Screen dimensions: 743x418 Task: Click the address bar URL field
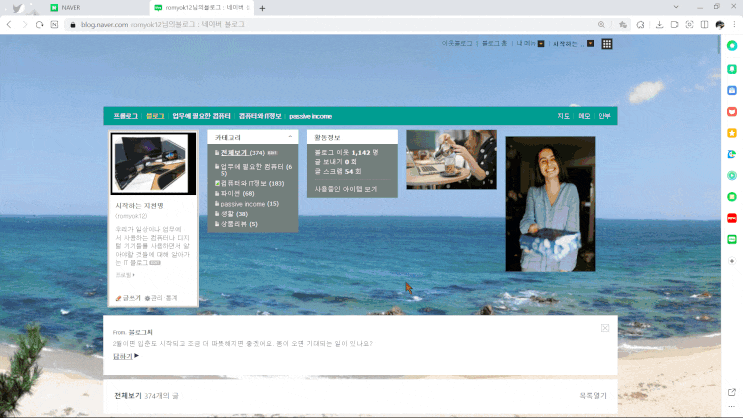tap(332, 25)
